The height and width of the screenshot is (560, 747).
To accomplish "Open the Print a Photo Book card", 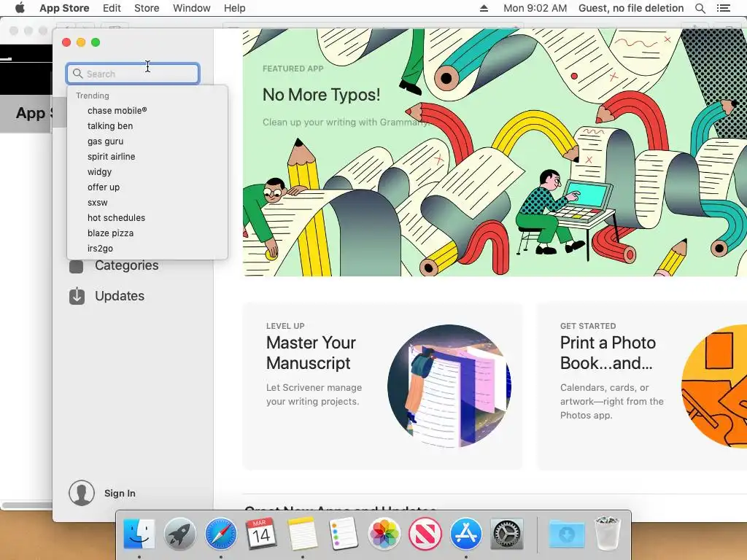I will 642,386.
